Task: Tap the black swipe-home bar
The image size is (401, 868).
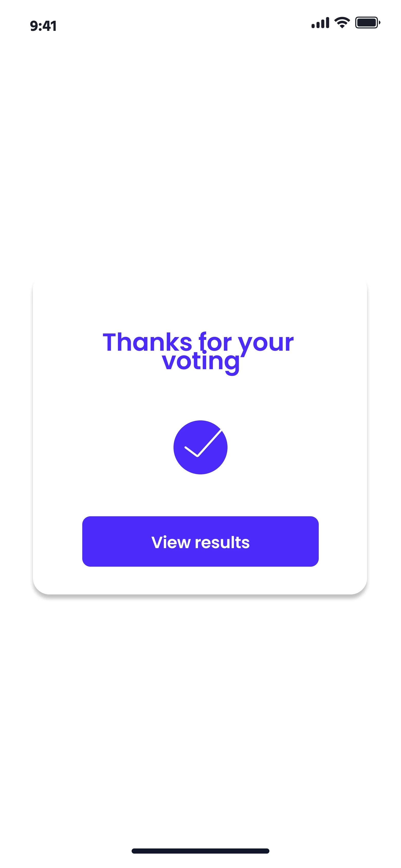Action: [200, 851]
